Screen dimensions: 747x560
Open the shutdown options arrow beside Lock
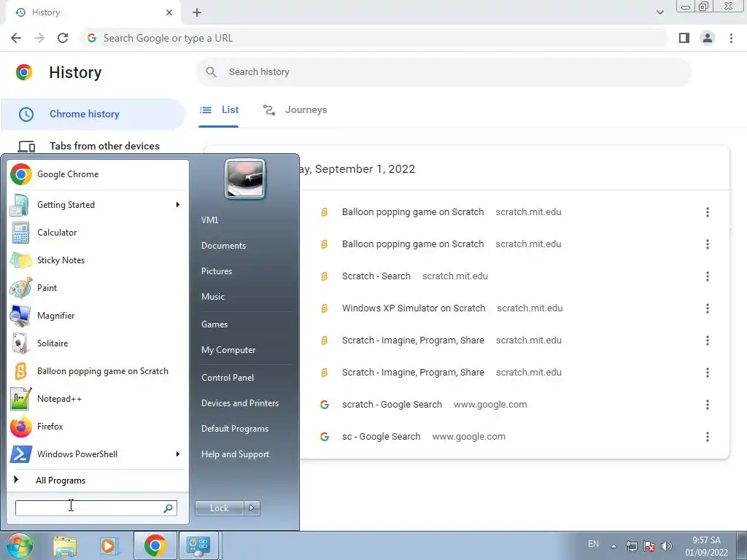252,508
